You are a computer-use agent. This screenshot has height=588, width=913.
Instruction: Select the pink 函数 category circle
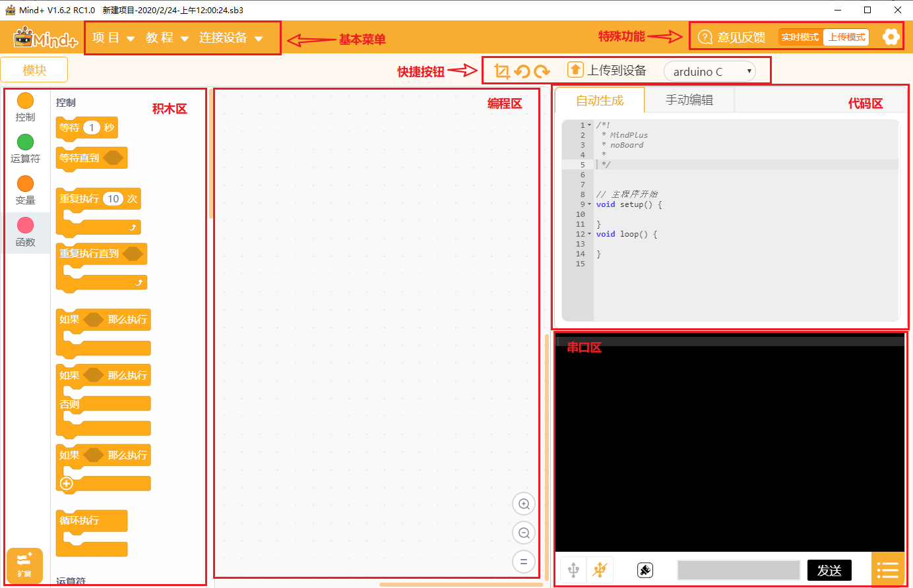click(x=25, y=225)
